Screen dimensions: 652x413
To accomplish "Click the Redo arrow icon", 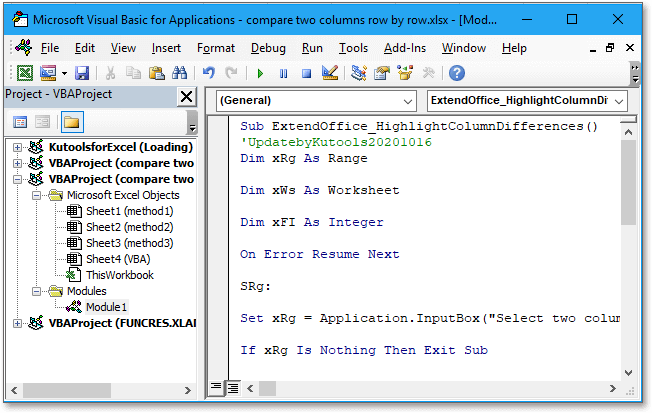I will (x=231, y=73).
